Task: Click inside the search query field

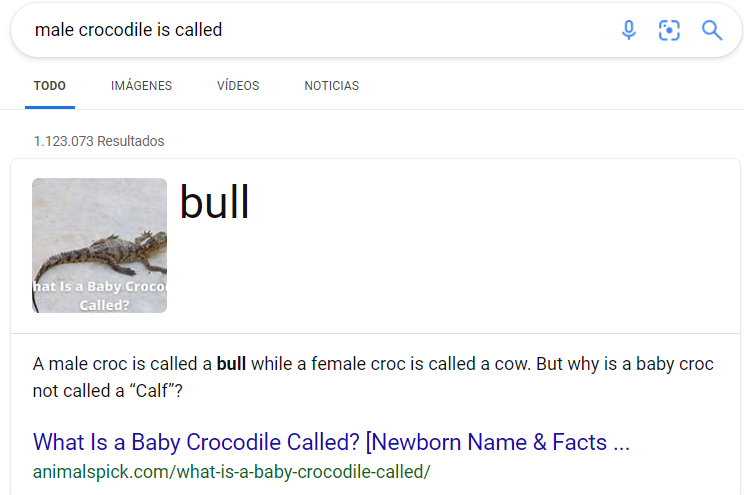Action: point(323,30)
